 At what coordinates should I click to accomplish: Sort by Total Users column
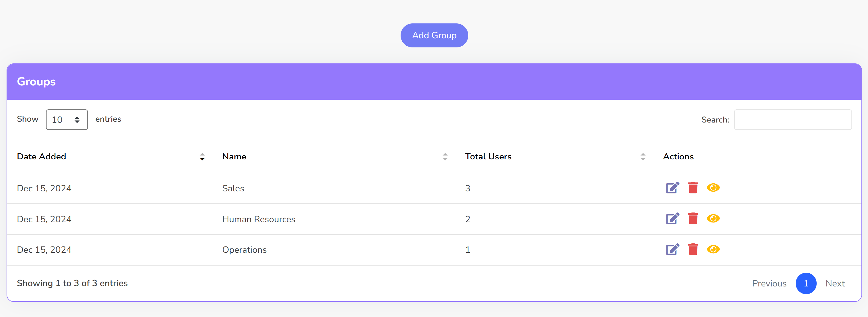[x=642, y=157]
